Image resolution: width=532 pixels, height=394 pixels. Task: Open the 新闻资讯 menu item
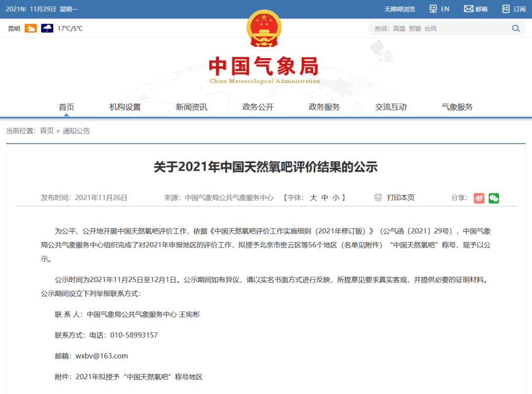pyautogui.click(x=191, y=107)
